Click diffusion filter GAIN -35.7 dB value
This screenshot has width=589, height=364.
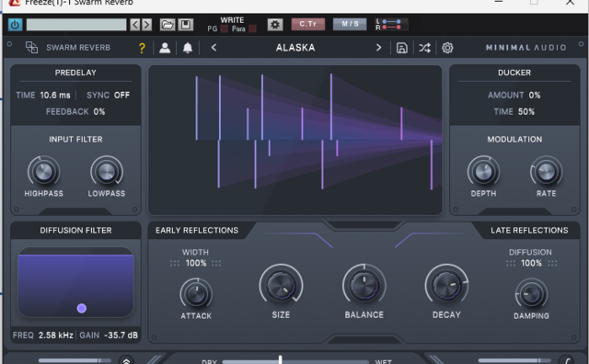[121, 336]
